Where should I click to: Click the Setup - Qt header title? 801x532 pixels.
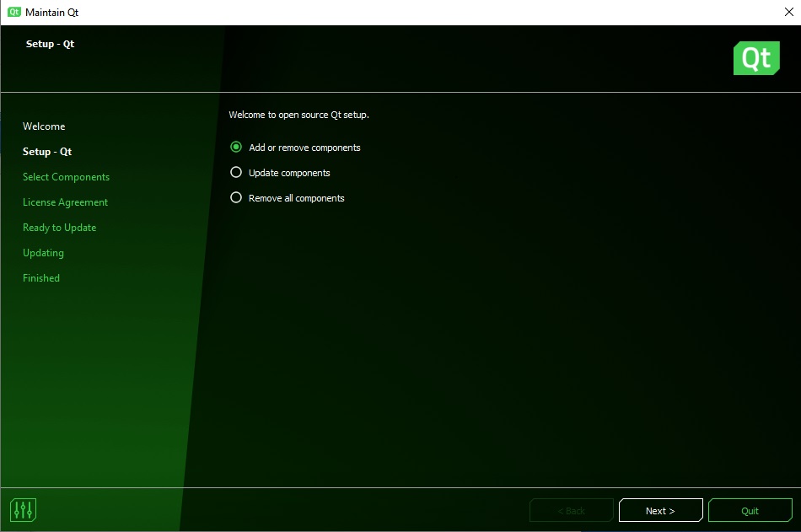click(50, 44)
